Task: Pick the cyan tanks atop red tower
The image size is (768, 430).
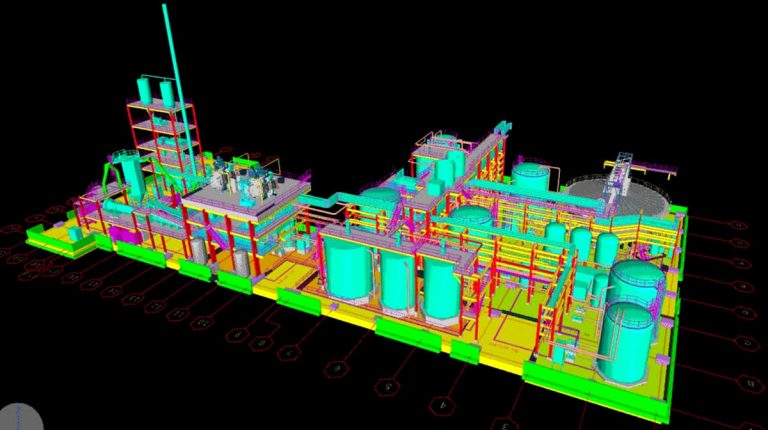Action: click(x=155, y=91)
